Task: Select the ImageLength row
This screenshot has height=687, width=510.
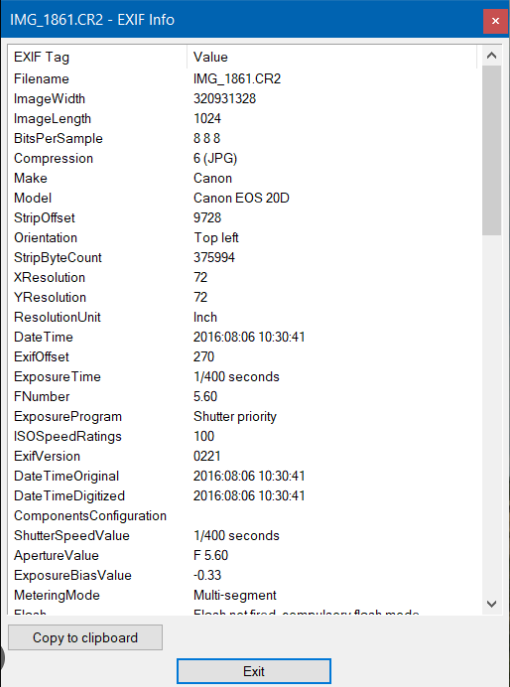Action: click(x=243, y=119)
